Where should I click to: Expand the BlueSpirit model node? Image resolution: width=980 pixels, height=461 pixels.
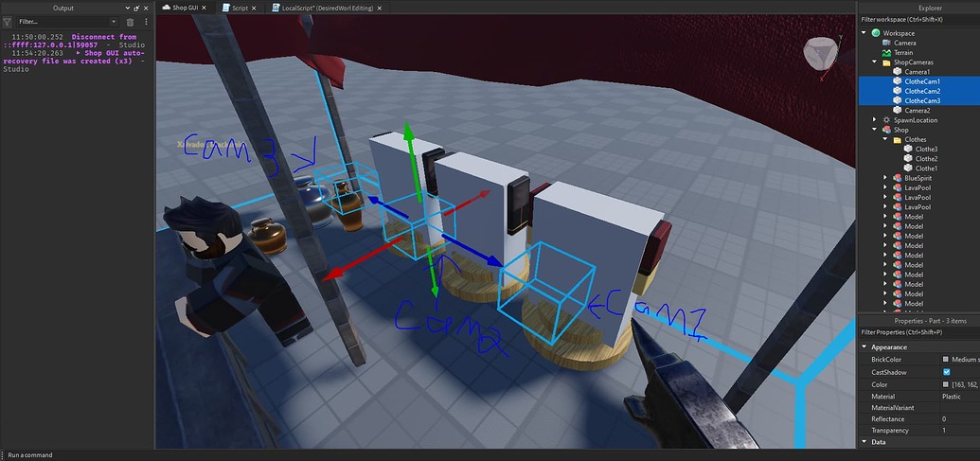pos(885,178)
